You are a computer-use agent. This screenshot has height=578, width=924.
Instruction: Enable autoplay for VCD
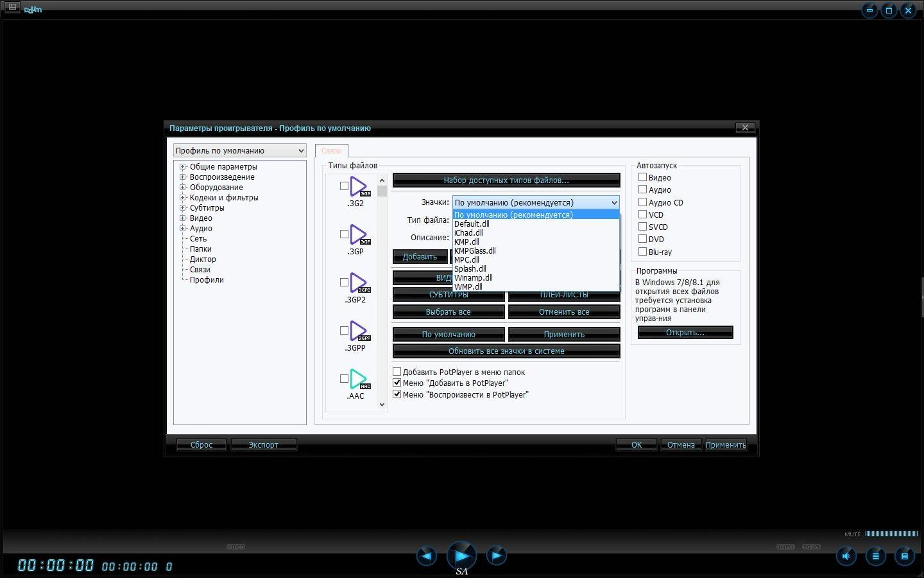click(642, 215)
